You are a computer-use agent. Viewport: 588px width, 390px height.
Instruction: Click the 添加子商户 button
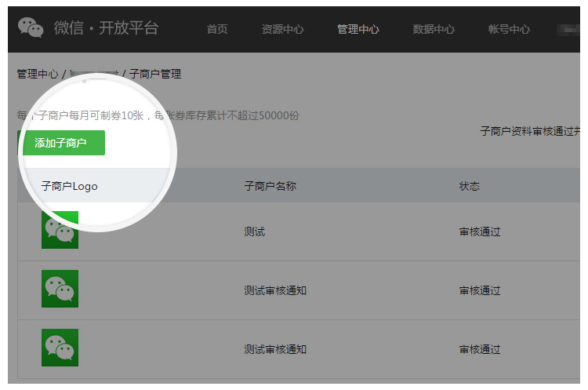(61, 143)
